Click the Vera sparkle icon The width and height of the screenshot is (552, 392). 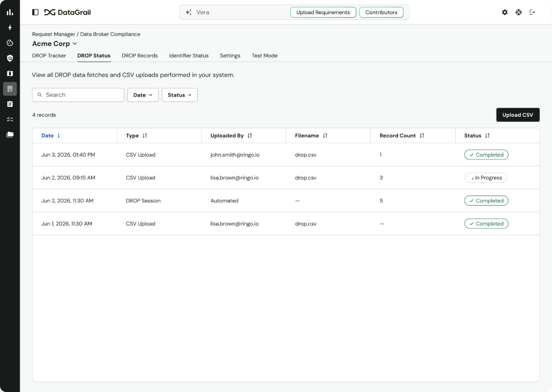coord(189,12)
